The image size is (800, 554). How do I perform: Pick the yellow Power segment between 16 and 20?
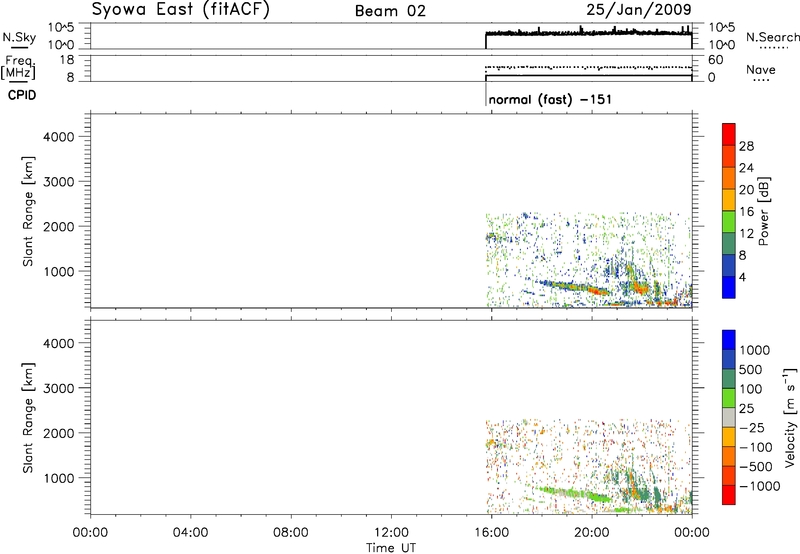coord(729,200)
